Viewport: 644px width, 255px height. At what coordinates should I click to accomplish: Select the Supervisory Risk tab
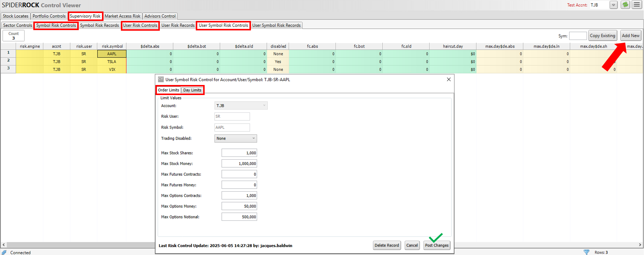point(85,16)
